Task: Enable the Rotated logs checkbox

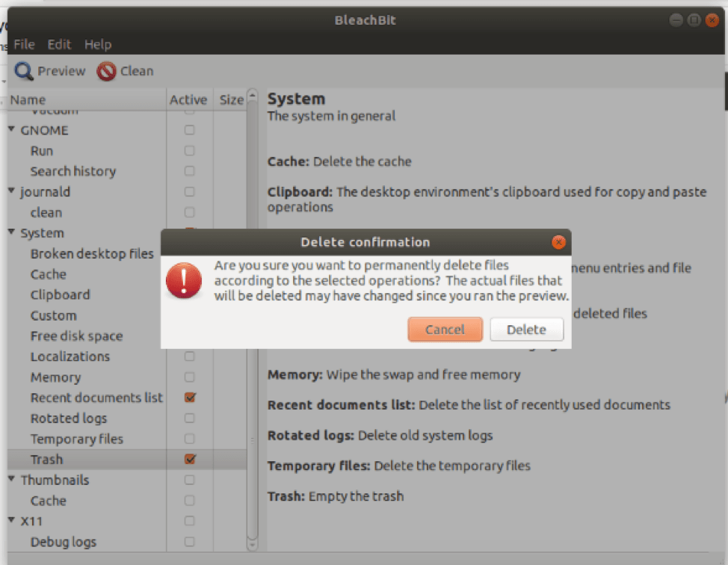Action: [x=189, y=419]
